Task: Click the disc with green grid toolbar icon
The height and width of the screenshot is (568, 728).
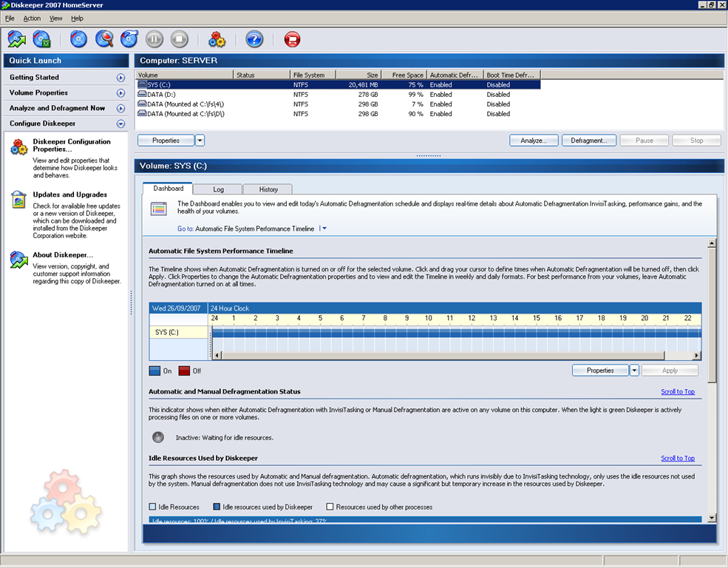Action: 42,39
